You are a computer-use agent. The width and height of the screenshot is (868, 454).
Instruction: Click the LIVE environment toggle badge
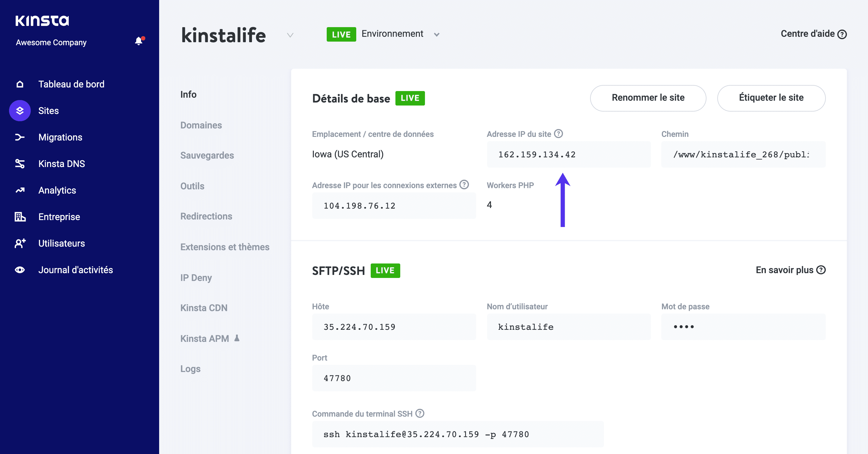click(x=341, y=34)
